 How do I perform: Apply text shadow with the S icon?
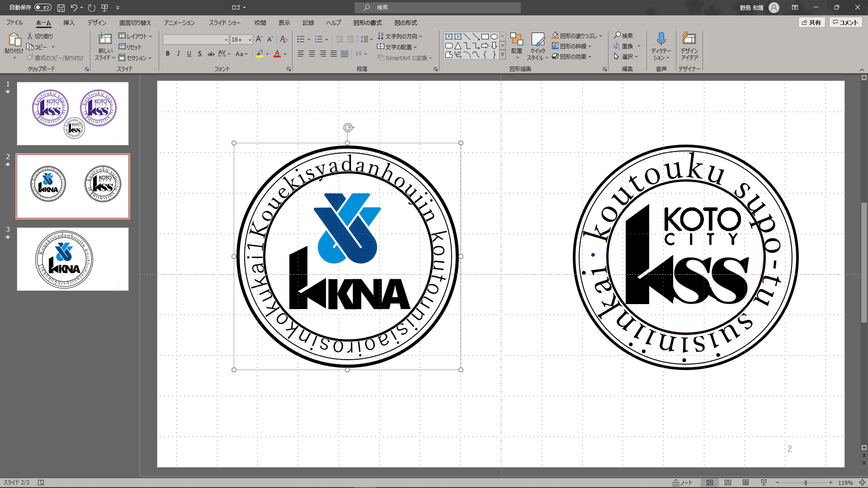point(200,54)
